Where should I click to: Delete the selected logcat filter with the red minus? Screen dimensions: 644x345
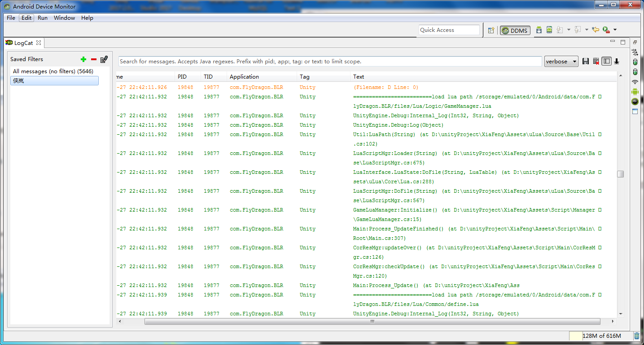(94, 59)
